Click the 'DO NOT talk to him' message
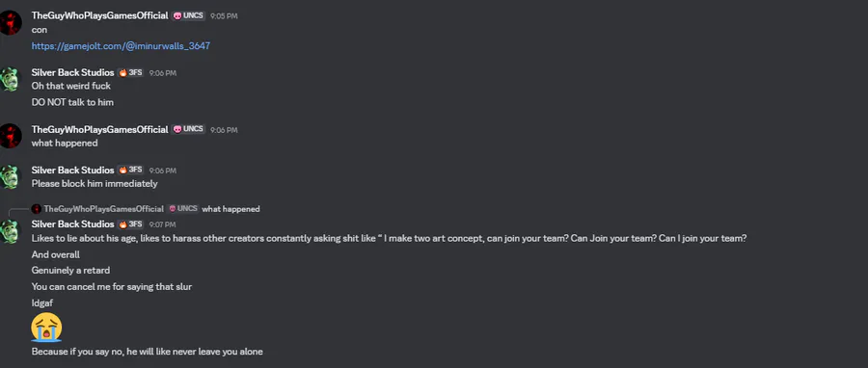This screenshot has width=868, height=368. (72, 102)
